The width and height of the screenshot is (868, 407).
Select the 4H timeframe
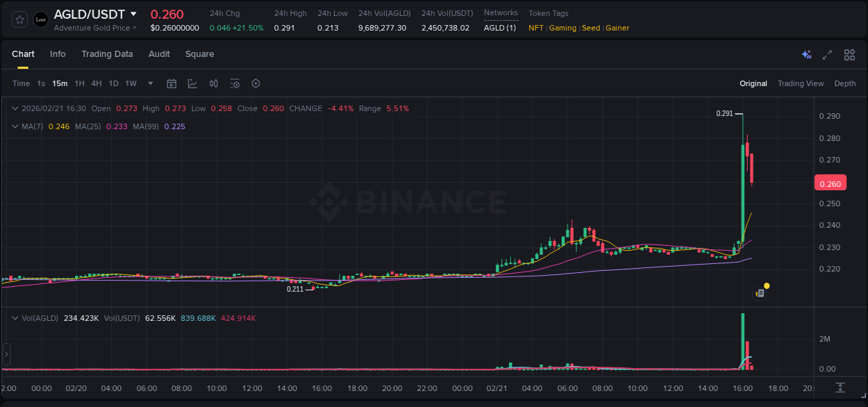[97, 83]
